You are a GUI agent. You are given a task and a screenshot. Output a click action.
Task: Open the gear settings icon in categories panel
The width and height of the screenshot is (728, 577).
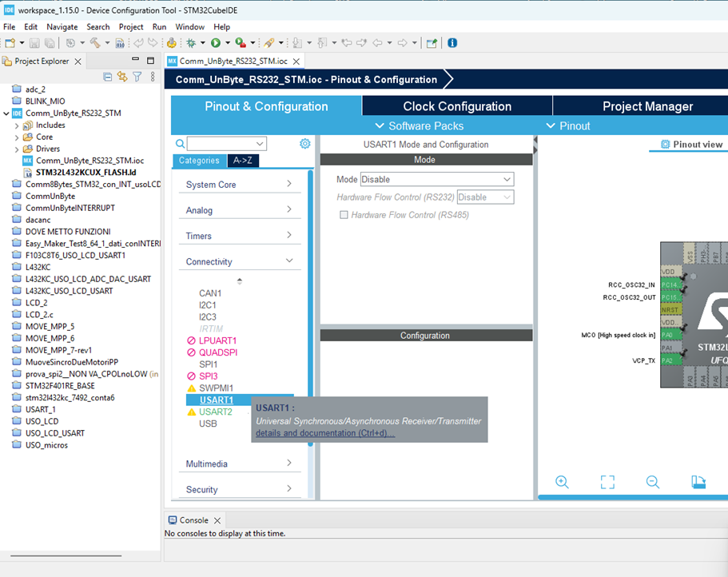click(304, 143)
